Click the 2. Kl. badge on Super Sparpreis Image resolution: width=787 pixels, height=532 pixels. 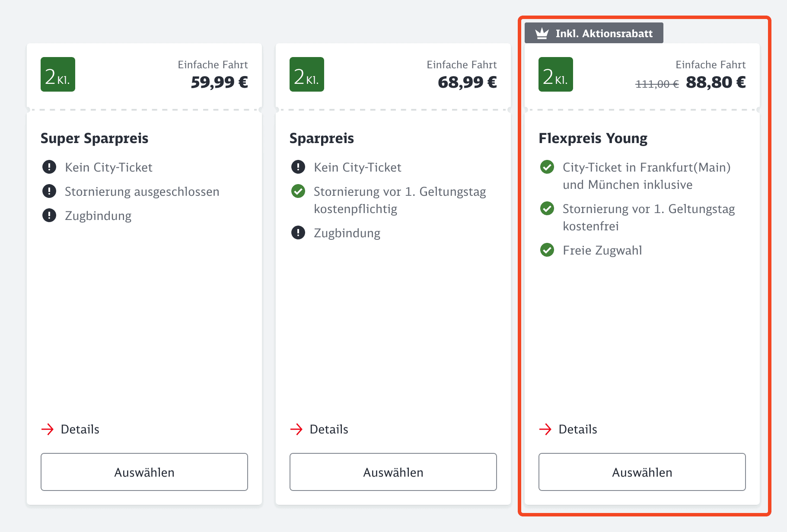(x=58, y=74)
